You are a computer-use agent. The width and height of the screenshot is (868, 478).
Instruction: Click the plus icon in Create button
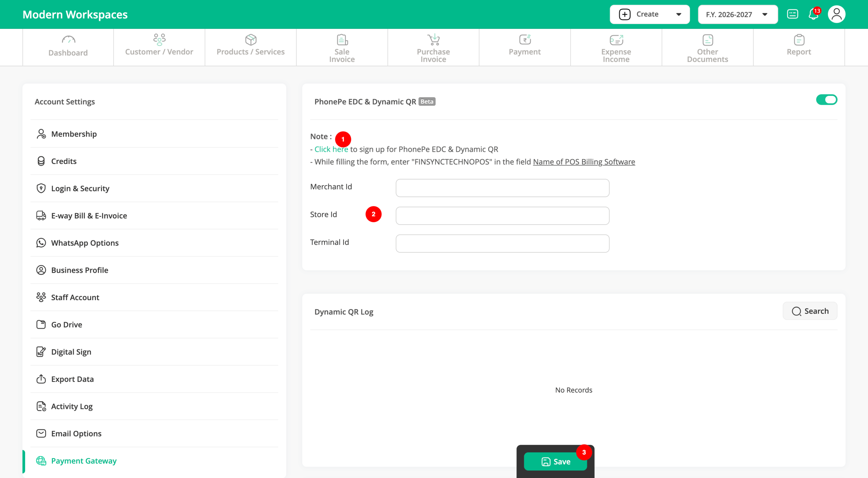[625, 14]
